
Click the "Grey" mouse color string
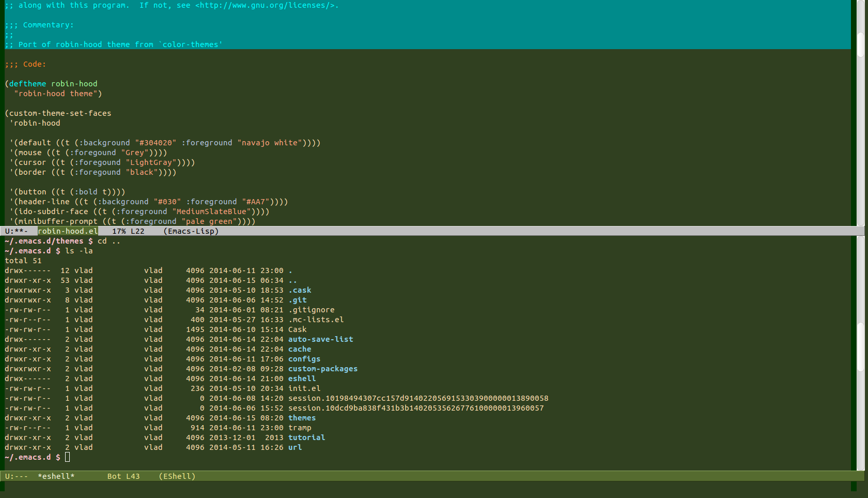coord(135,153)
